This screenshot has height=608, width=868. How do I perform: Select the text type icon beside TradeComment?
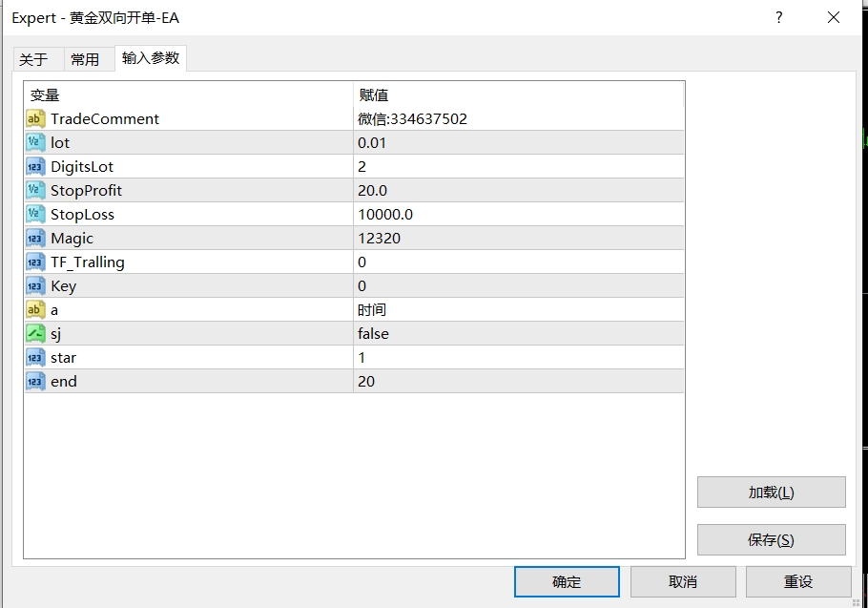pyautogui.click(x=36, y=118)
